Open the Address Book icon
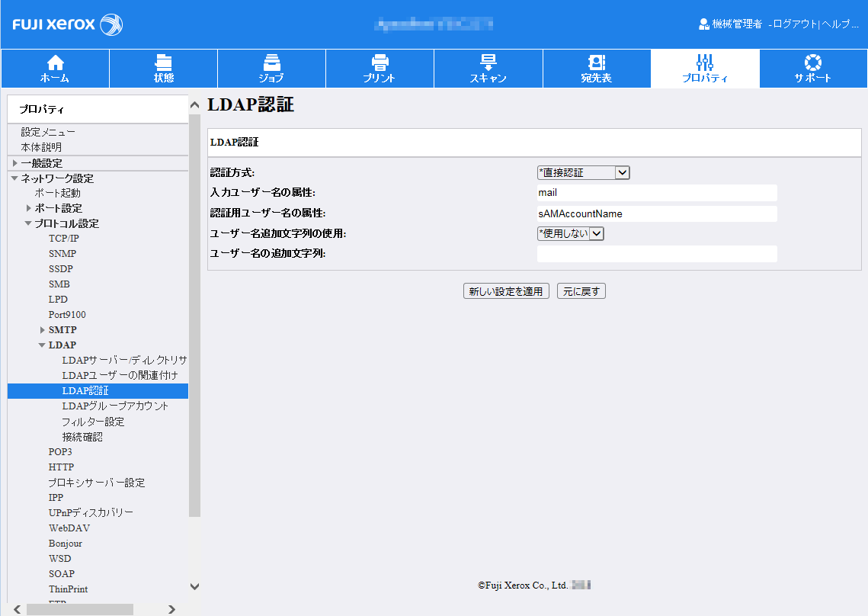This screenshot has width=868, height=616. [596, 63]
